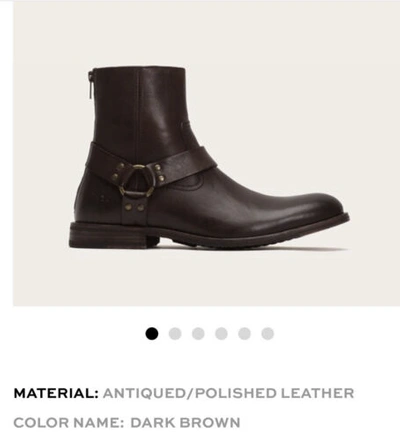Switch to the fifth carousel dot
The image size is (400, 441).
coord(244,333)
